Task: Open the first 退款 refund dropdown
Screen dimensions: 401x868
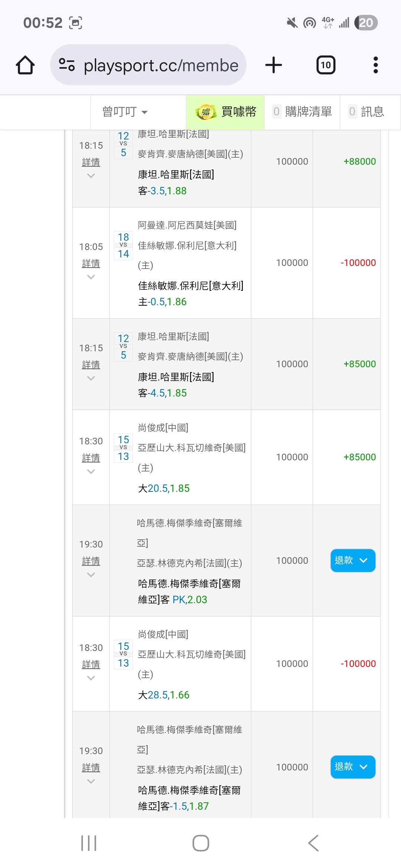Action: pos(352,560)
